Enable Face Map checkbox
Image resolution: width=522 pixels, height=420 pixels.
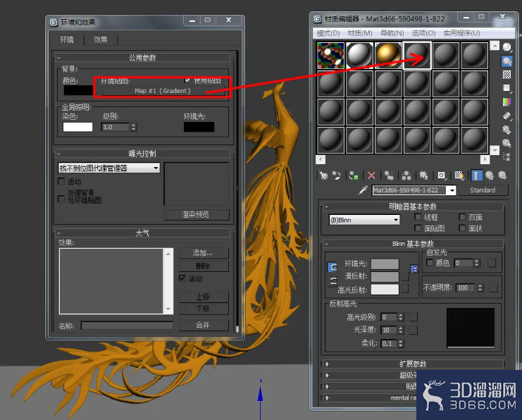pyautogui.click(x=418, y=228)
